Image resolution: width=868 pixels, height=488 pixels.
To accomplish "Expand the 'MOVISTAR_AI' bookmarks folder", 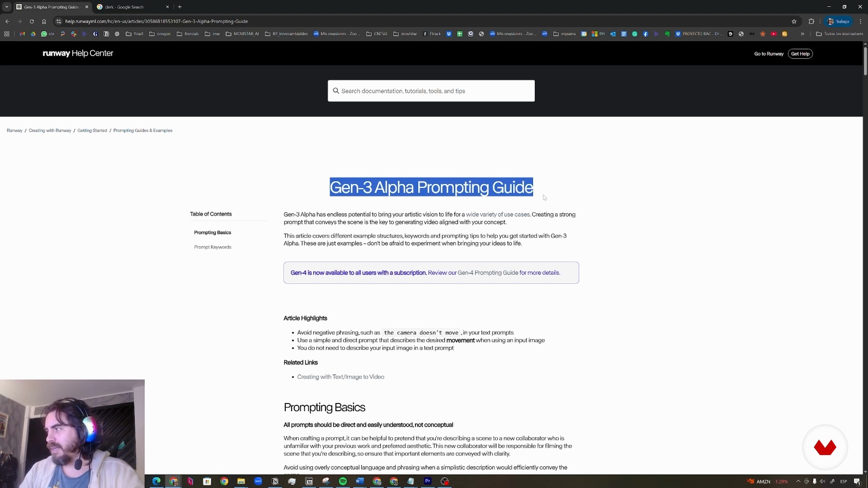I will tap(242, 34).
